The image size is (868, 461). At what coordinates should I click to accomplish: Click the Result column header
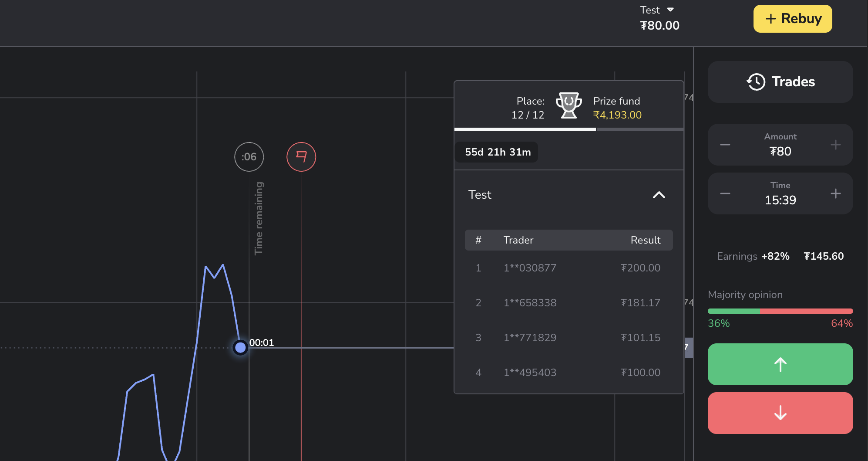[646, 240]
